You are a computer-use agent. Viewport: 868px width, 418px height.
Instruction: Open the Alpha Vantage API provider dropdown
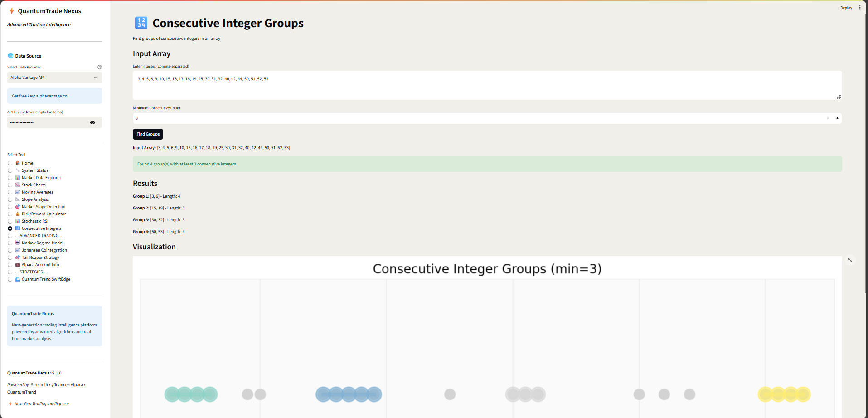point(54,78)
